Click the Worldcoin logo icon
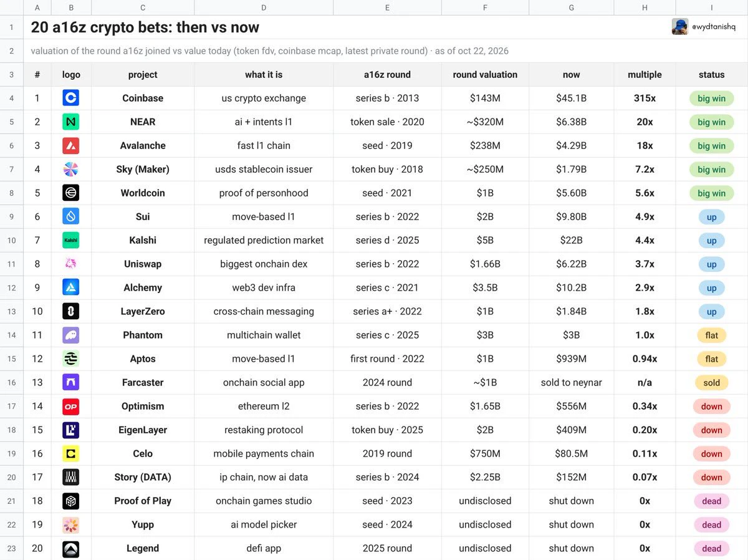Image resolution: width=748 pixels, height=560 pixels. click(x=71, y=193)
